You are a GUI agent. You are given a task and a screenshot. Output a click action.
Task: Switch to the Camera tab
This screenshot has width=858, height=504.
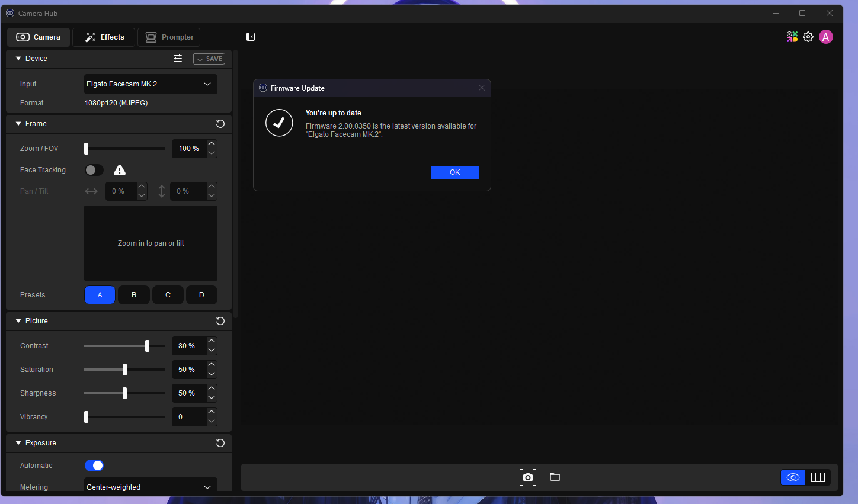tap(39, 37)
